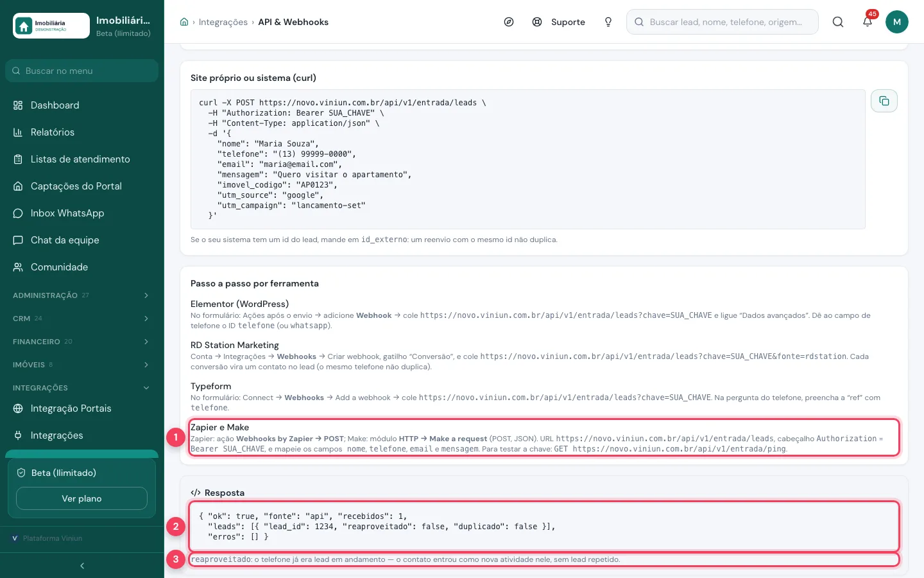Open Integrações menu item

pyautogui.click(x=82, y=435)
